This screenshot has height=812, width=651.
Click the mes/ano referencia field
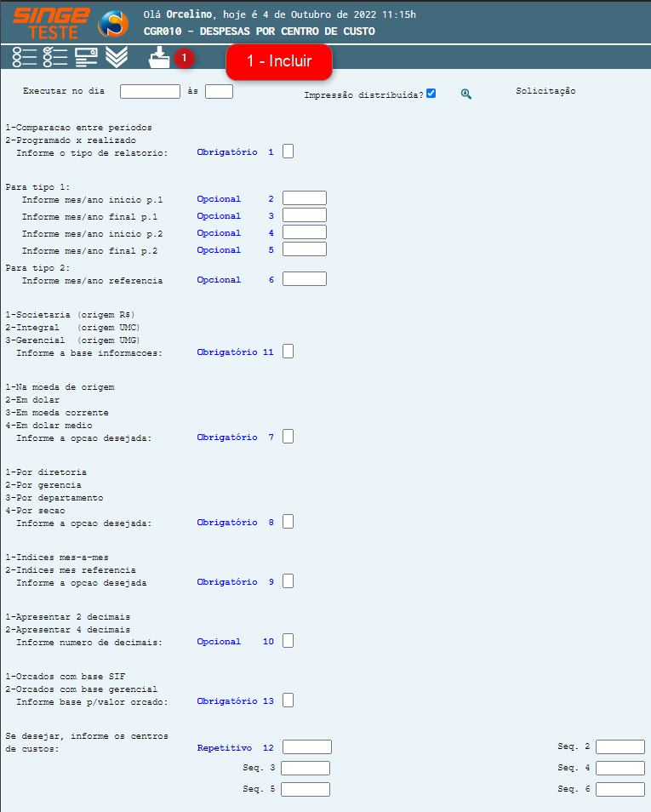[x=305, y=279]
